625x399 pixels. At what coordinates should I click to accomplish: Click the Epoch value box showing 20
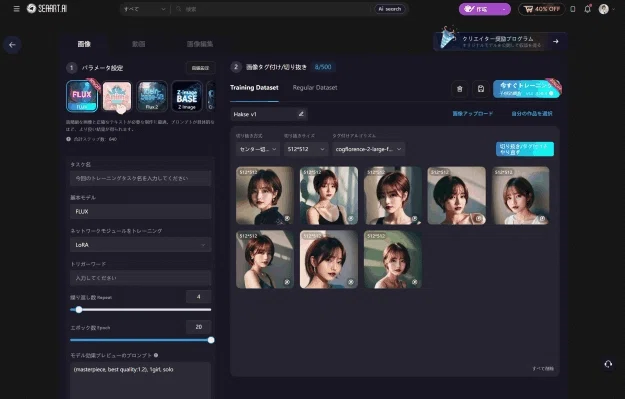tap(199, 327)
